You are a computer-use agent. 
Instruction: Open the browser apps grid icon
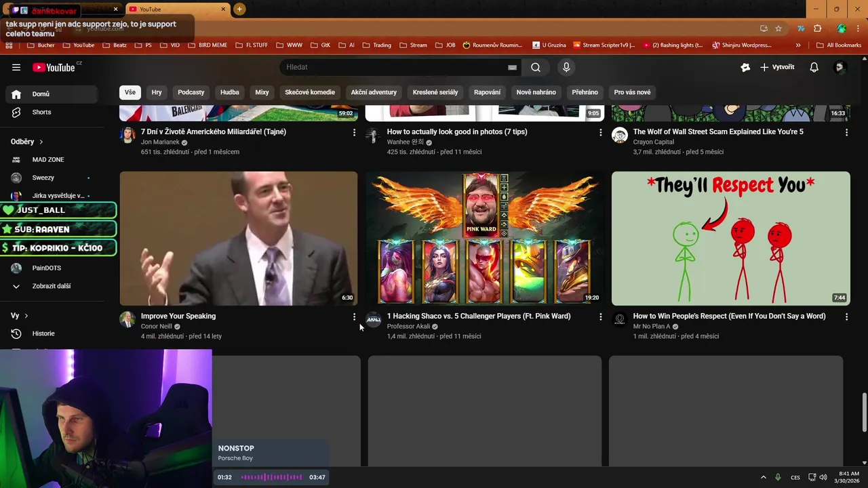tap(9, 45)
